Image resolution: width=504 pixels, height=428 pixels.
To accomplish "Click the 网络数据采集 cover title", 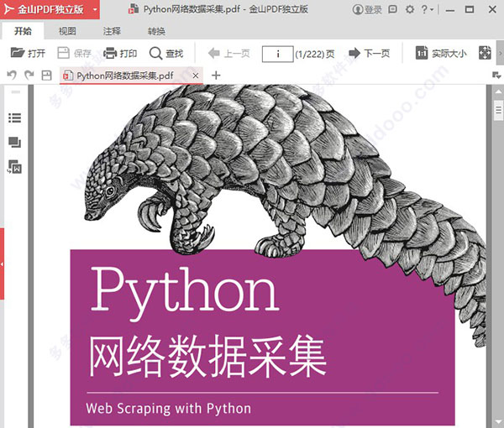I will tap(207, 356).
